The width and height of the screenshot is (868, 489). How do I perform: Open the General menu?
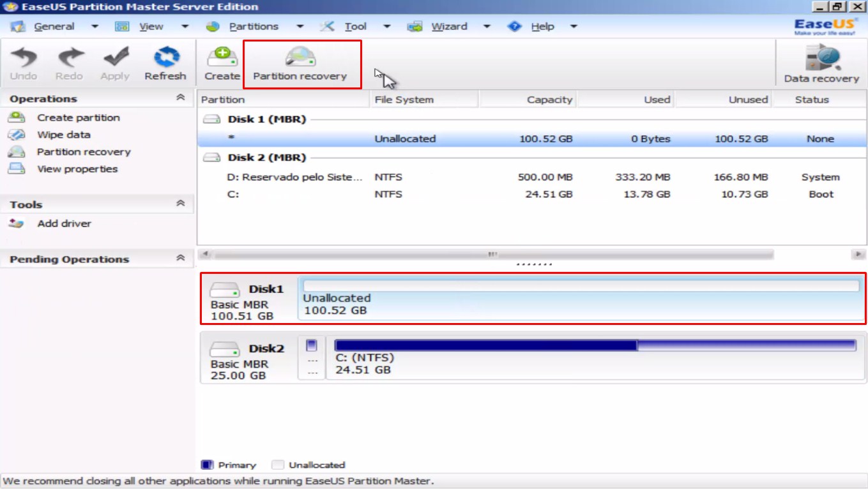(x=54, y=26)
